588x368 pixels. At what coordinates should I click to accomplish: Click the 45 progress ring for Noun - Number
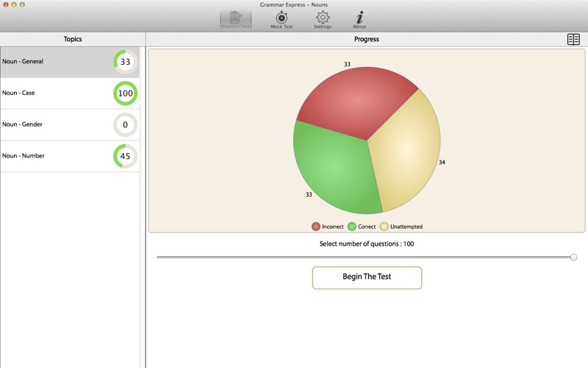(125, 156)
